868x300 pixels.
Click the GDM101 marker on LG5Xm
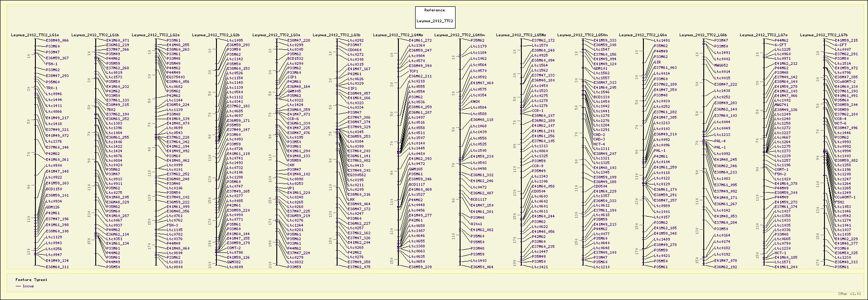click(x=601, y=68)
